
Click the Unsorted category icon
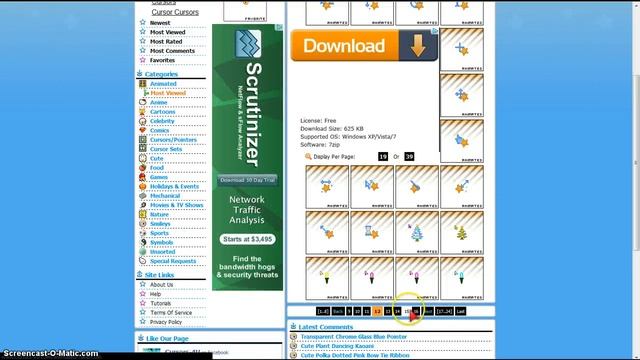pyautogui.click(x=142, y=251)
